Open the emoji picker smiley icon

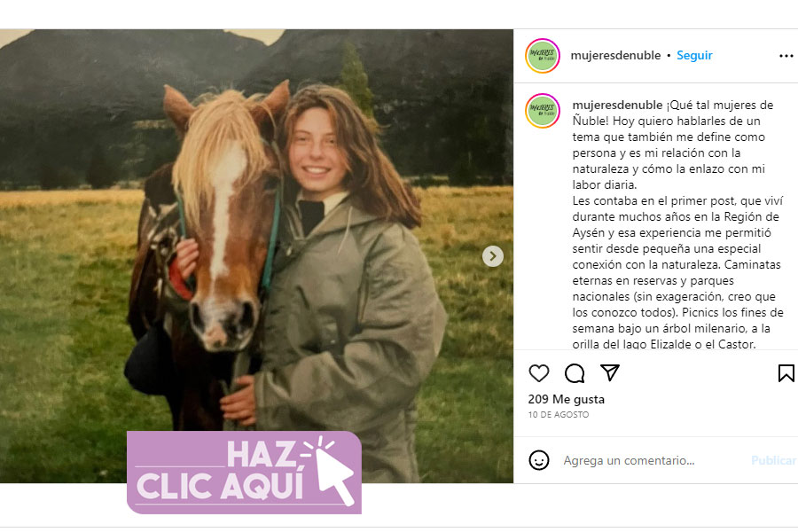(539, 460)
